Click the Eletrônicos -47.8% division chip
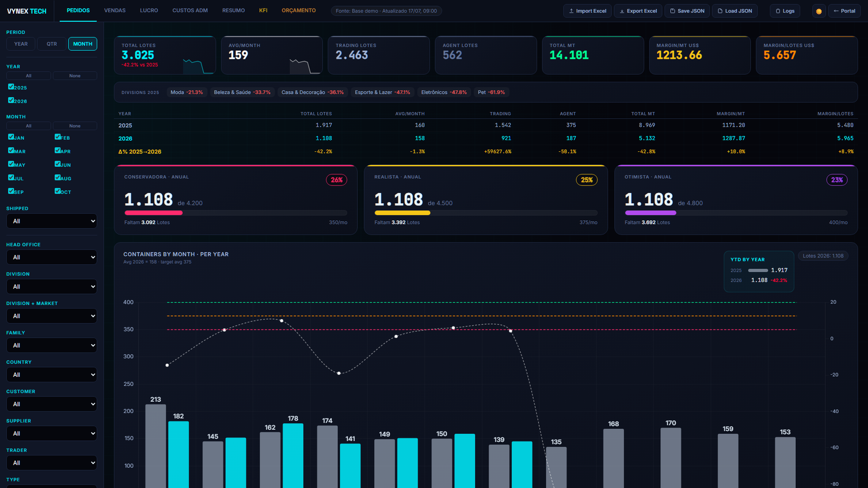 point(444,92)
